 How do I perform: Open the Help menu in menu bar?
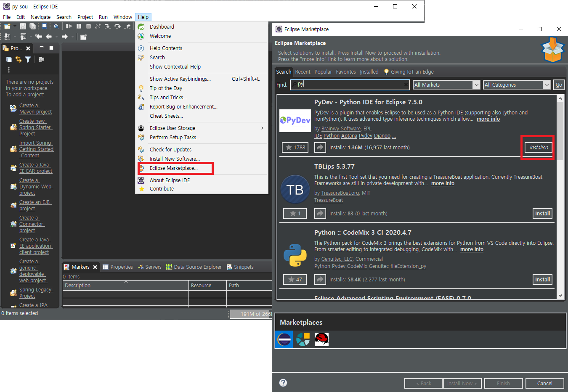143,17
